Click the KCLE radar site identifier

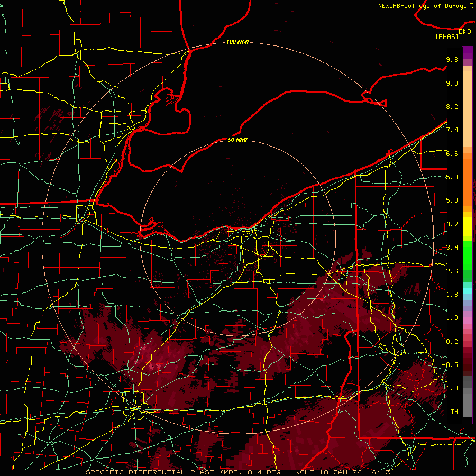(305, 472)
